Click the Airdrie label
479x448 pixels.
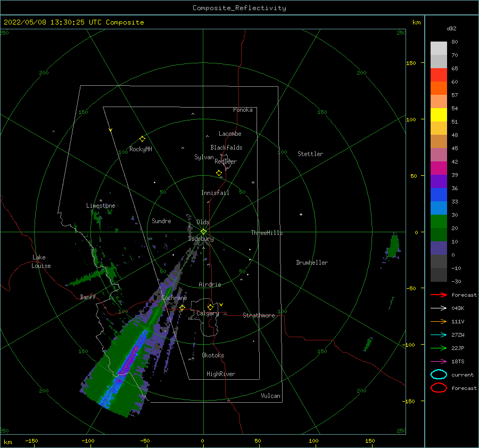210,284
